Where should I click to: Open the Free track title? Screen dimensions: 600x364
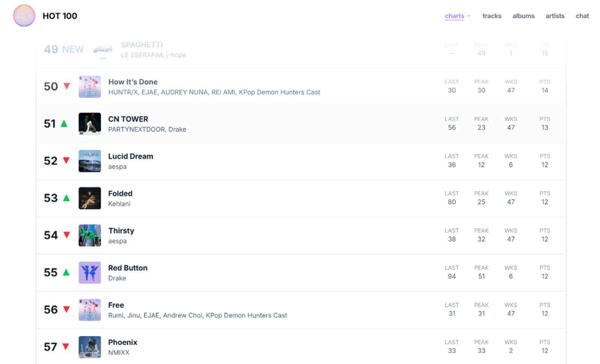tap(116, 305)
